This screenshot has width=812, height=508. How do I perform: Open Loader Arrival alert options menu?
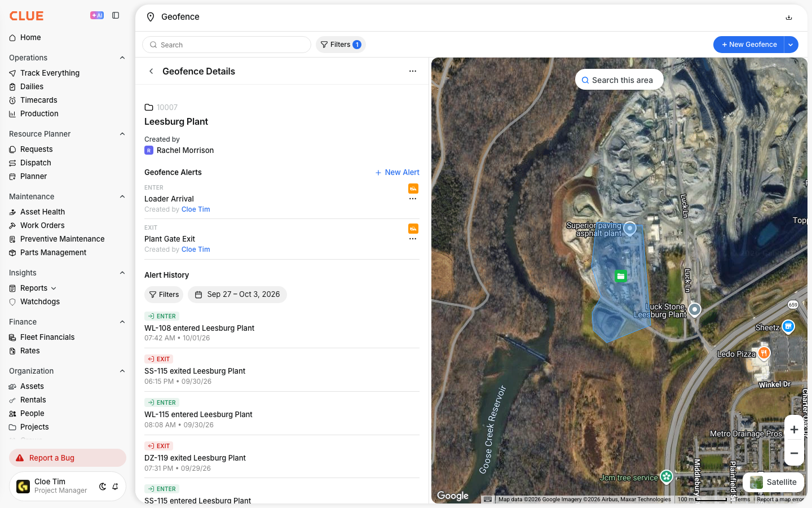(413, 199)
